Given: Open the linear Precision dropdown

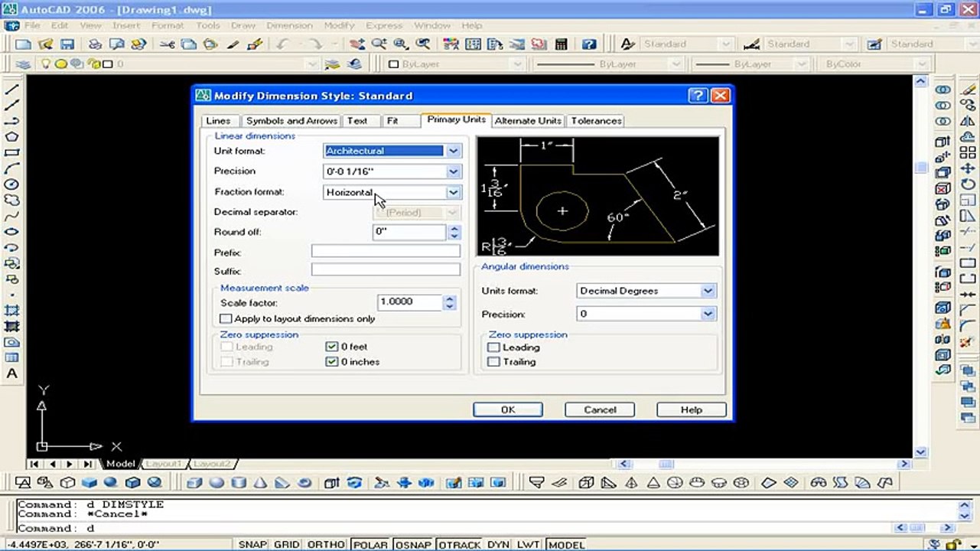Looking at the screenshot, I should [454, 171].
